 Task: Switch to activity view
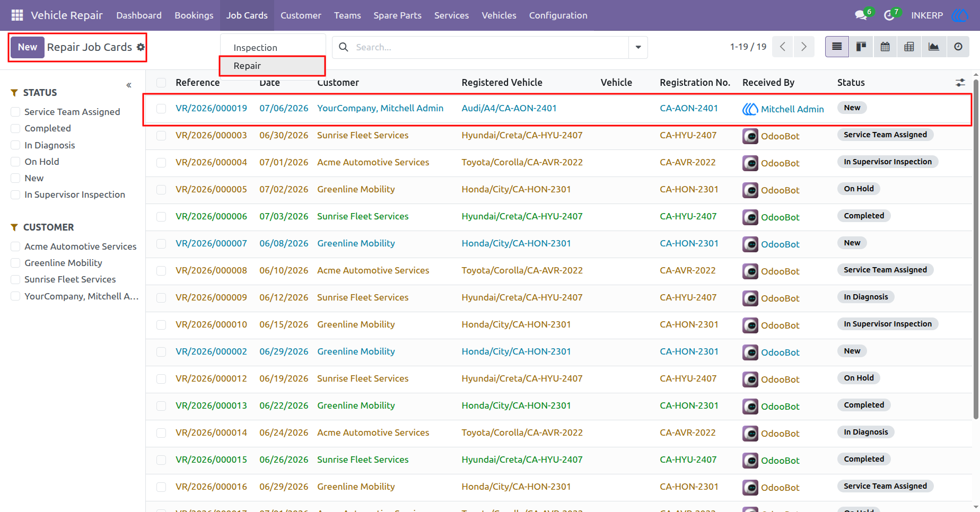tap(958, 47)
